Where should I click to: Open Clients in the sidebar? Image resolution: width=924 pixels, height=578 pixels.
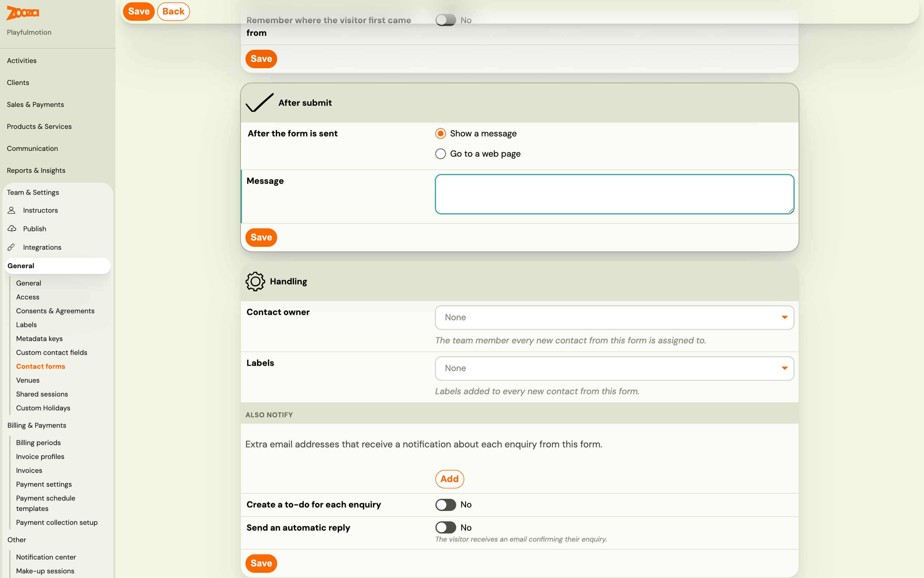pyautogui.click(x=18, y=83)
